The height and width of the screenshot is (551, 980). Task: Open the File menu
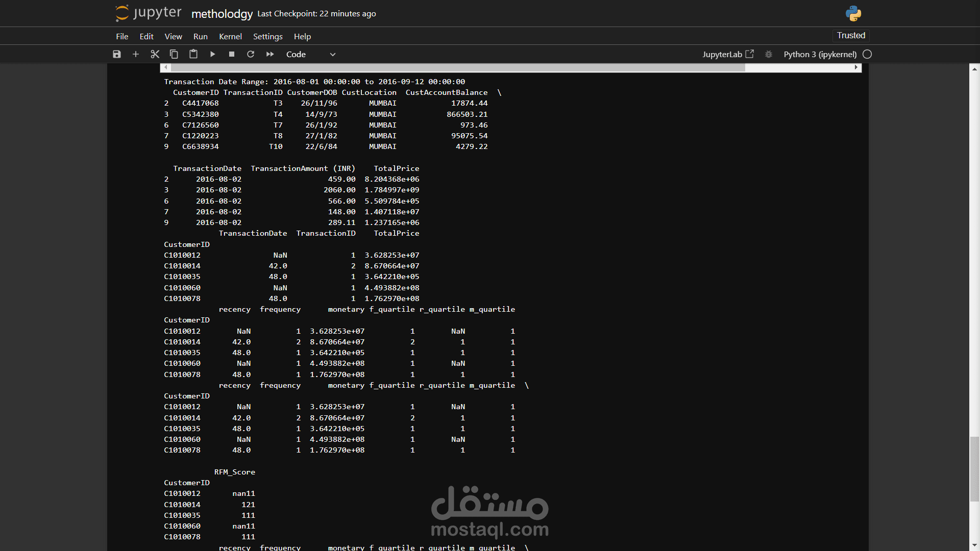[122, 36]
